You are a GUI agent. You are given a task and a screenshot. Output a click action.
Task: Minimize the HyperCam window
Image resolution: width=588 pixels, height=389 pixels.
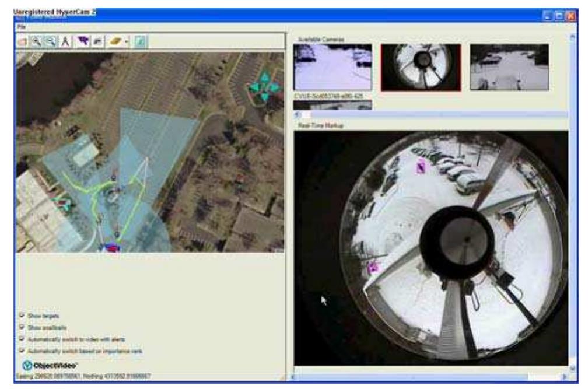coord(548,16)
